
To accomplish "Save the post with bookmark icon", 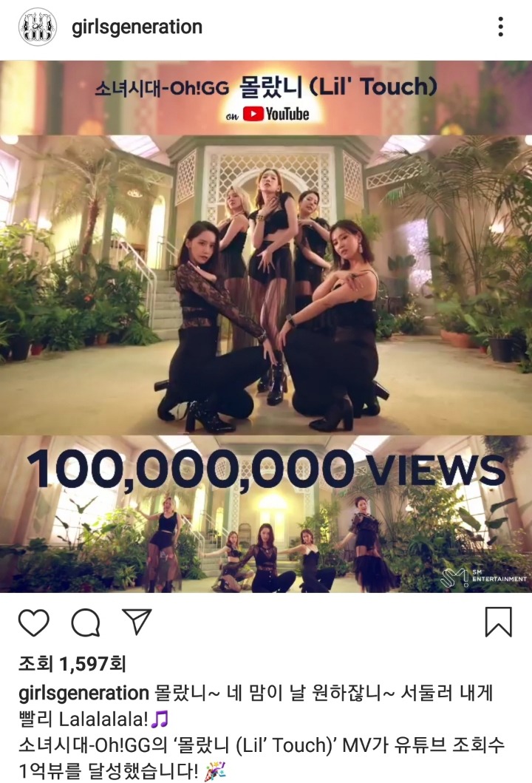I will [499, 622].
